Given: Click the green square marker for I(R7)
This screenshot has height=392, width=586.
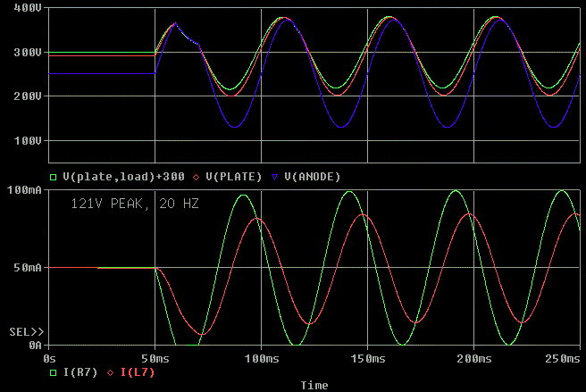Looking at the screenshot, I should 53,372.
